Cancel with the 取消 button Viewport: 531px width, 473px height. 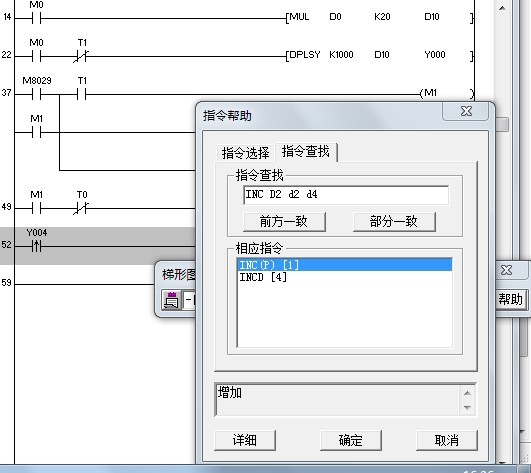(x=447, y=440)
